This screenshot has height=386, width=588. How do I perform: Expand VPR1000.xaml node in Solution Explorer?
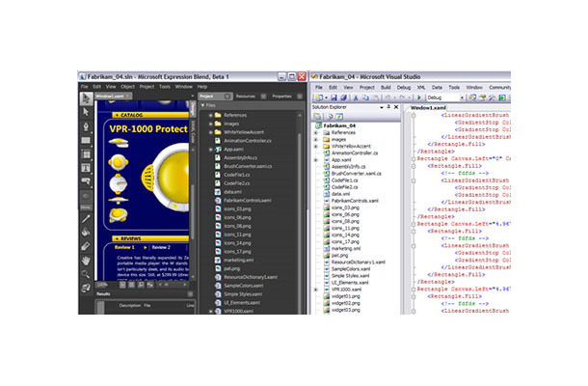tap(316, 289)
